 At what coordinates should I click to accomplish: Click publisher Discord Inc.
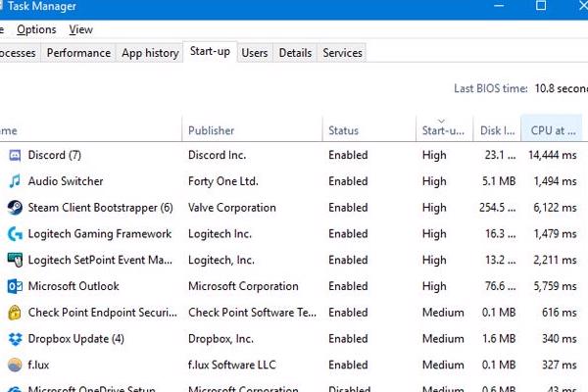[x=218, y=155]
